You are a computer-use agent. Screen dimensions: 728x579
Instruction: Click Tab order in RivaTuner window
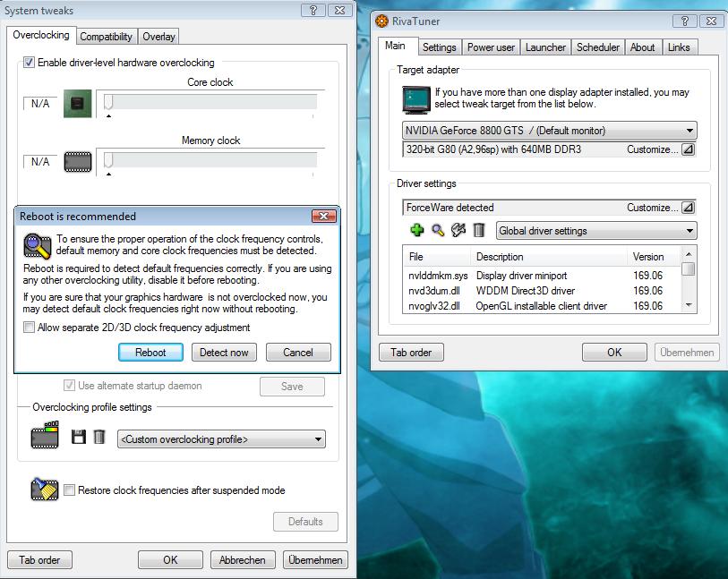pos(411,352)
